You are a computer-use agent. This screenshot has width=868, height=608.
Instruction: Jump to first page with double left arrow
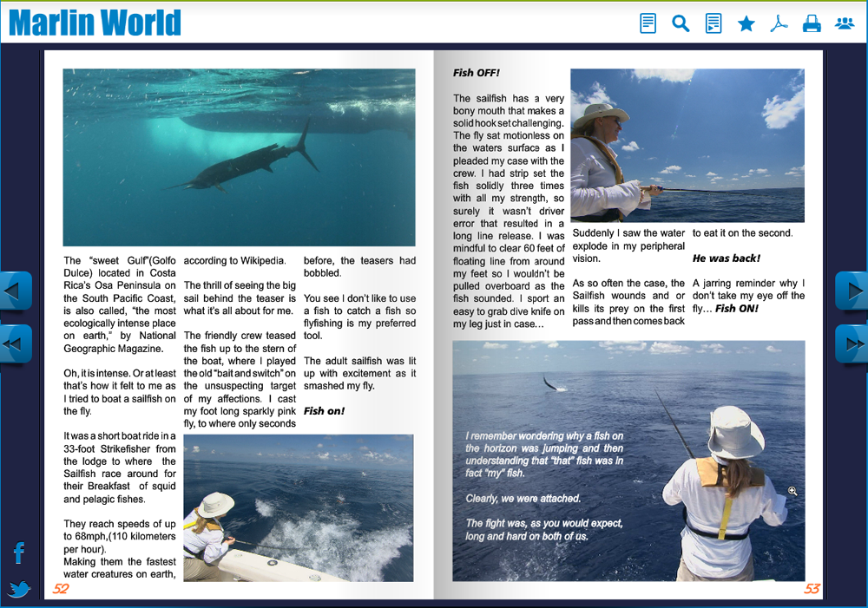[15, 343]
